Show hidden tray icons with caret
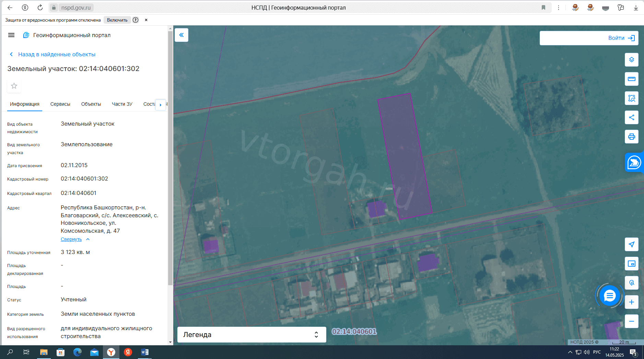 tap(570, 352)
